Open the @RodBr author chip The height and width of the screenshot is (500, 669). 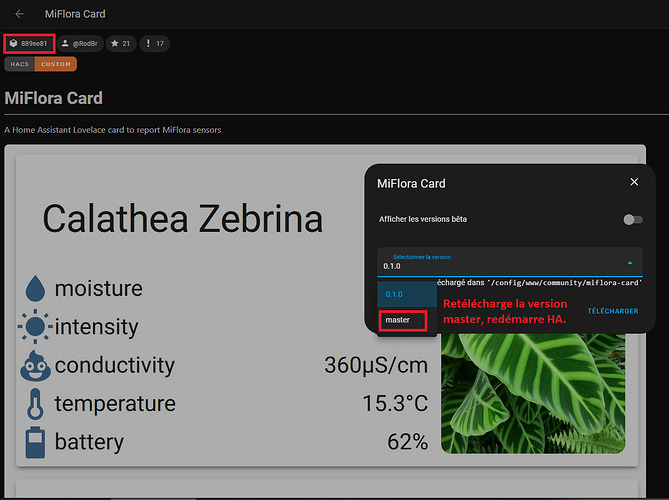pyautogui.click(x=80, y=44)
